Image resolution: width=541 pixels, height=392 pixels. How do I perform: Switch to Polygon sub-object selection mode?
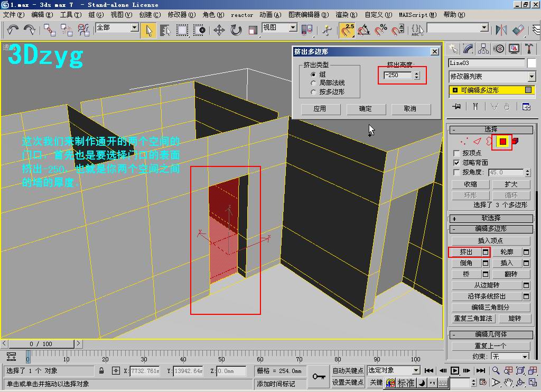[503, 141]
